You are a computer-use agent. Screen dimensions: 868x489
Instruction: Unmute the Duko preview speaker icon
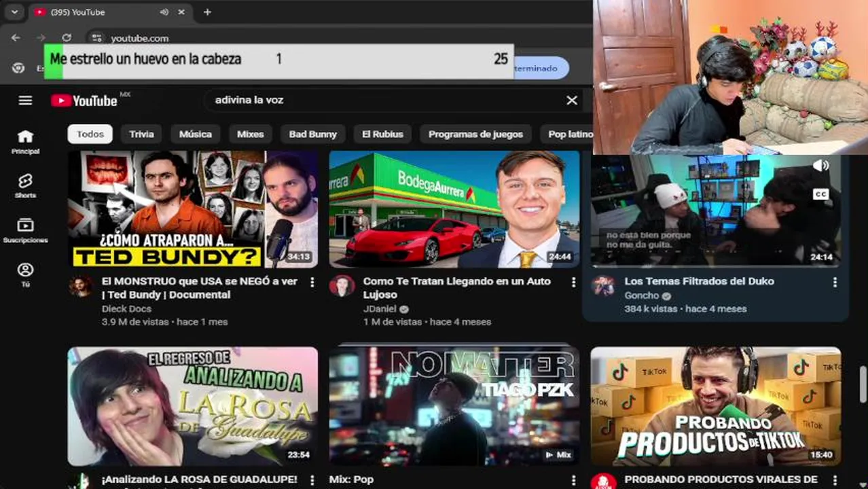[820, 166]
